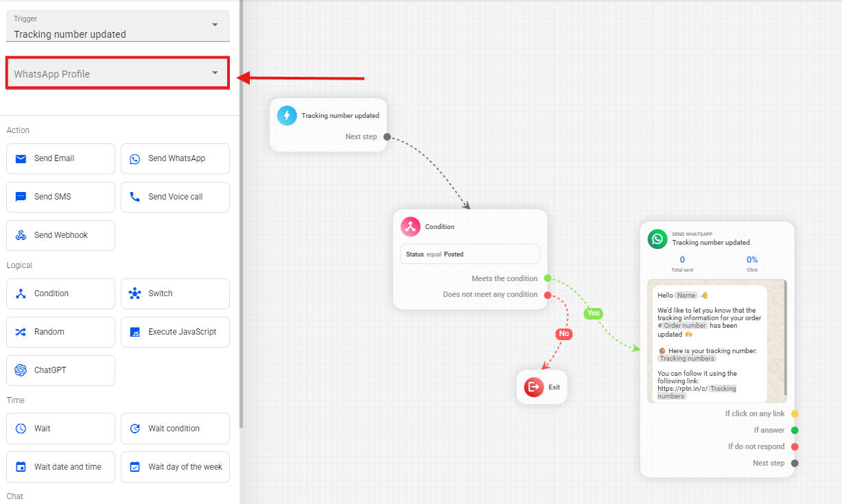Select the Wait condition block
The height and width of the screenshot is (504, 842).
tap(175, 429)
